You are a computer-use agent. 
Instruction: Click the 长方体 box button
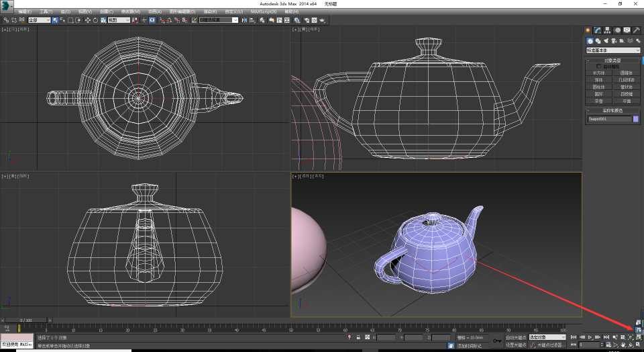[598, 73]
